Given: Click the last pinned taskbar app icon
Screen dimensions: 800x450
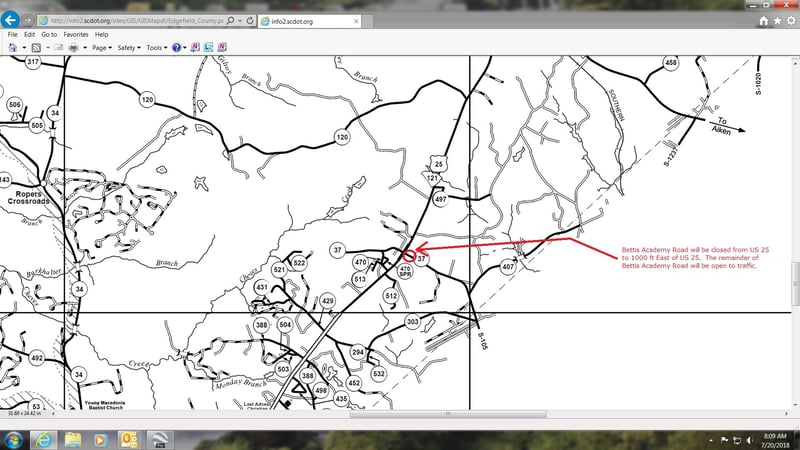Looking at the screenshot, I should 160,440.
